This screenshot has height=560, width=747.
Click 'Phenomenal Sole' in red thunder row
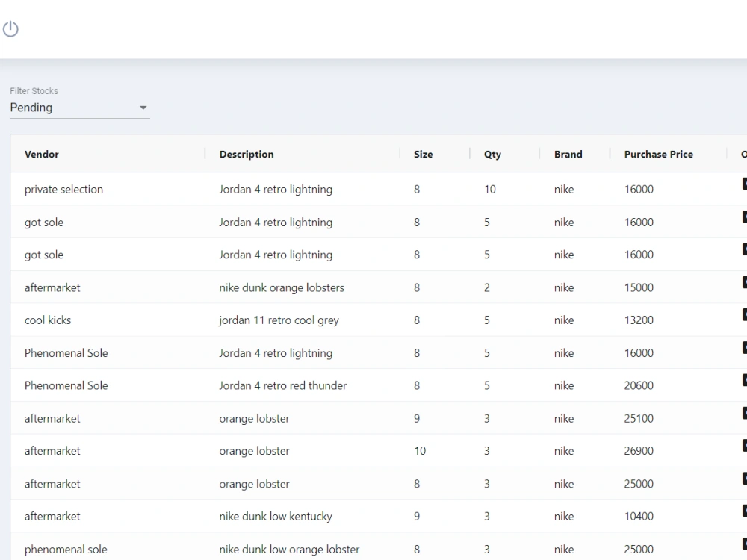66,386
